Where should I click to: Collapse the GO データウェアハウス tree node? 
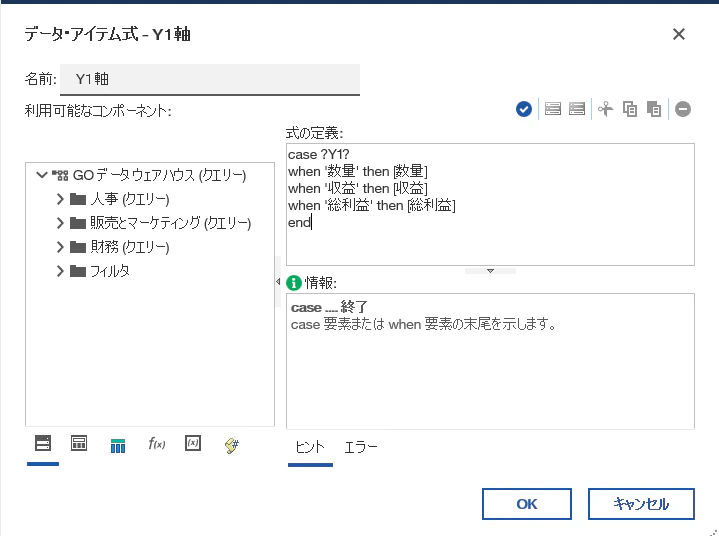42,175
